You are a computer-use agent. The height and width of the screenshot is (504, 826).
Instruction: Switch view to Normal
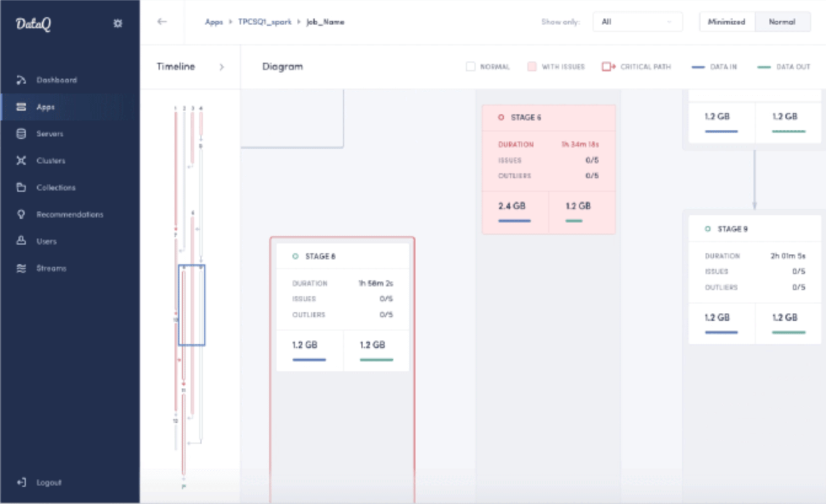(782, 22)
